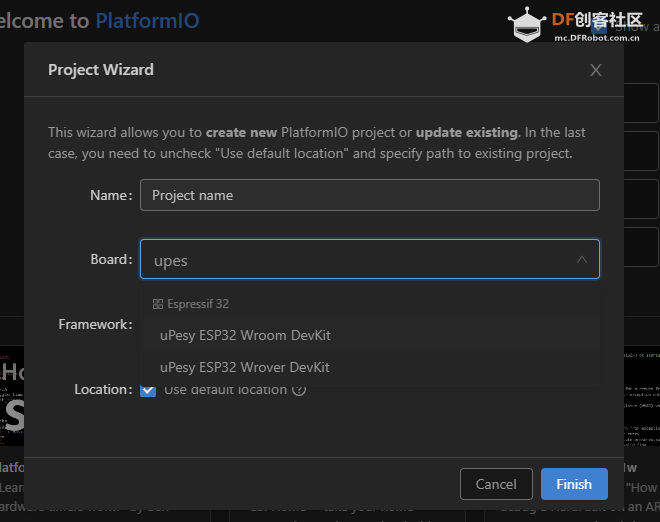
Task: Click the Board field label
Action: (x=112, y=259)
